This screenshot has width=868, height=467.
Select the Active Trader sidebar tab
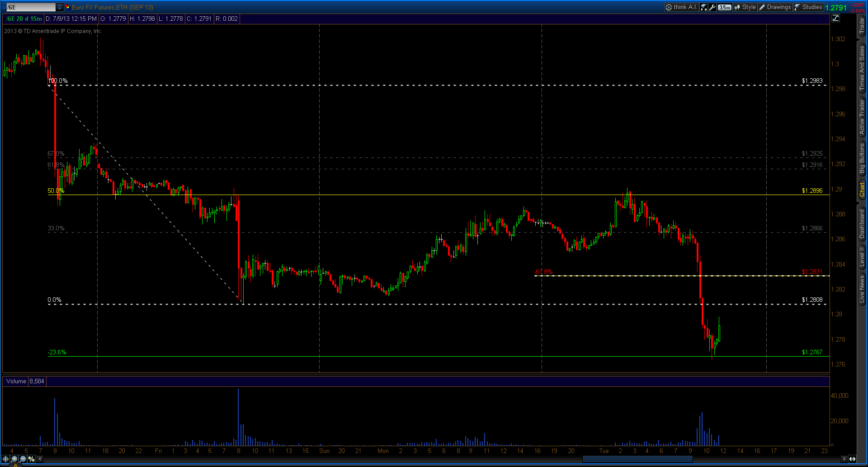pyautogui.click(x=862, y=117)
